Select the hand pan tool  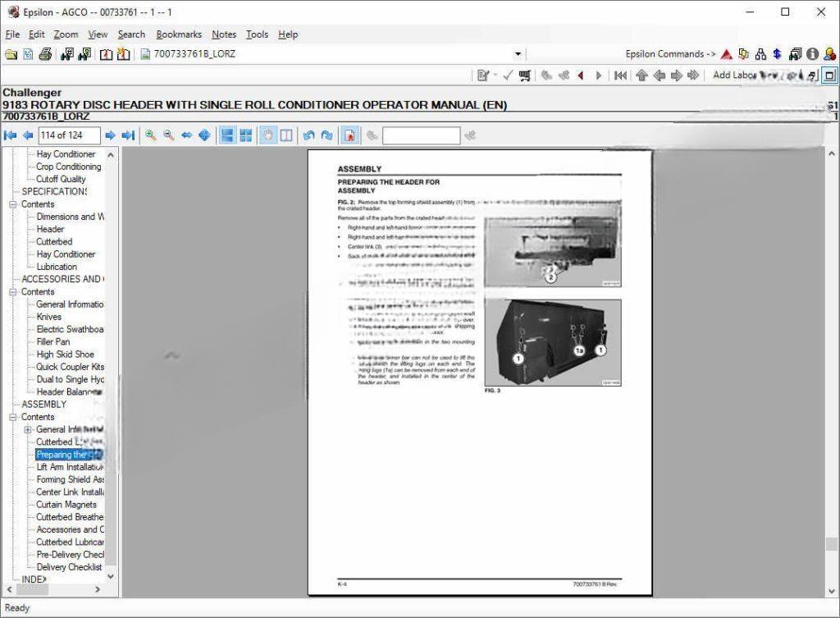pyautogui.click(x=267, y=135)
